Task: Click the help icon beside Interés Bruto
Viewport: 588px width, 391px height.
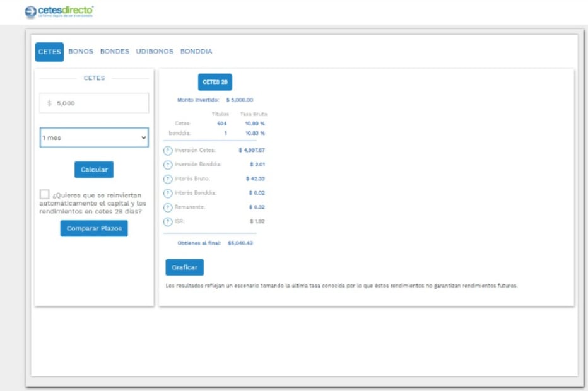Action: [168, 179]
